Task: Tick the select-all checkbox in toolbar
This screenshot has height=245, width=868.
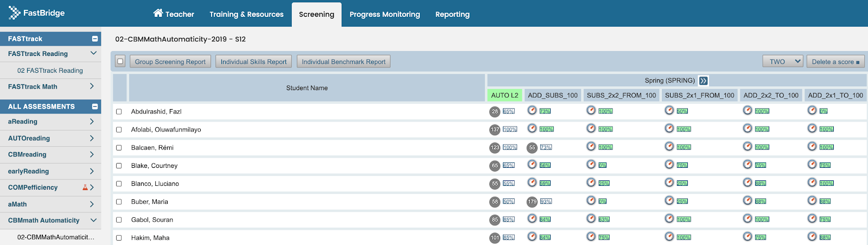Action: (x=120, y=61)
